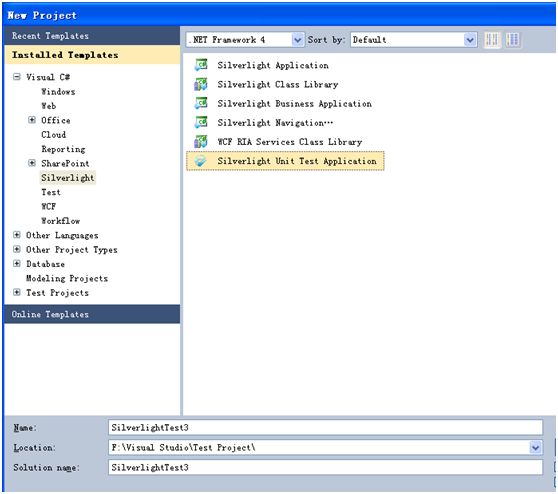Click the WCF RIA Services Class Library icon
The height and width of the screenshot is (494, 558).
pyautogui.click(x=201, y=142)
